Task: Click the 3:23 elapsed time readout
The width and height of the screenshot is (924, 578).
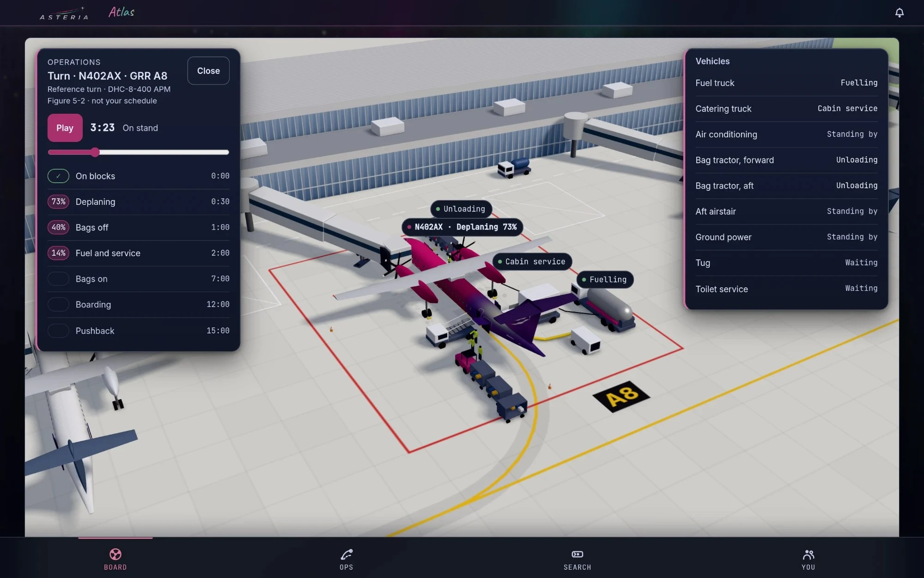Action: click(x=102, y=128)
